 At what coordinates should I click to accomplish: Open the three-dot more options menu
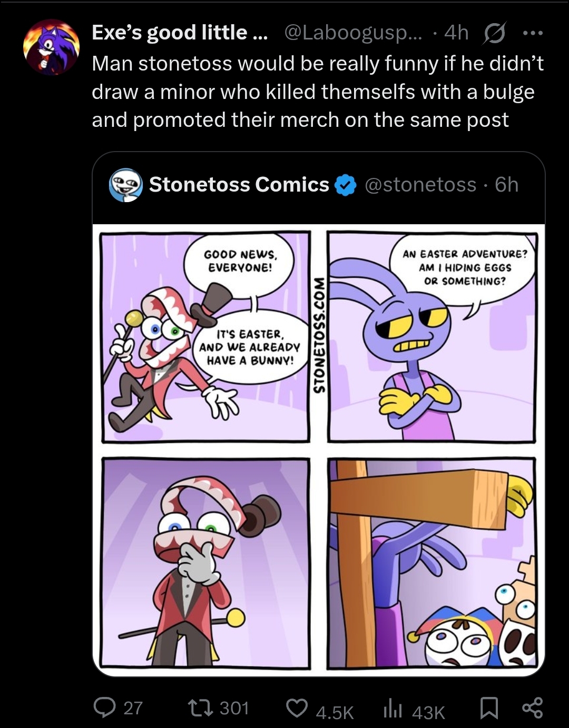(x=532, y=33)
